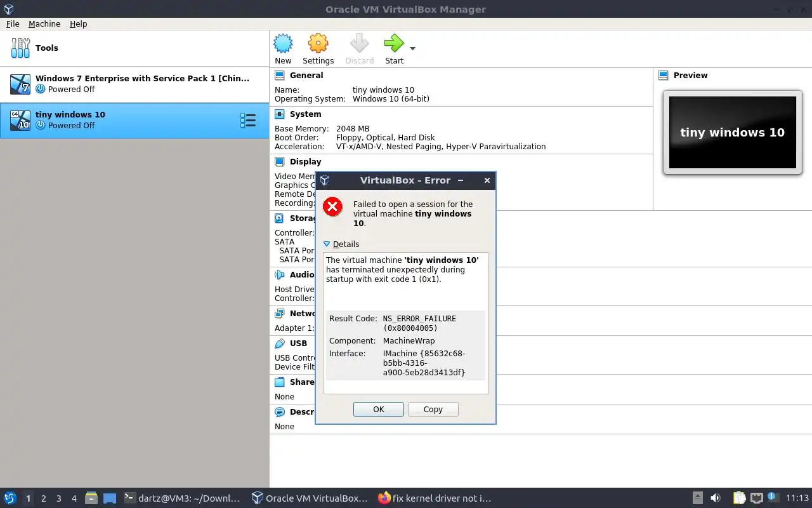Click OK in the error dialog
Screen dimensions: 812x508
[x=379, y=409]
